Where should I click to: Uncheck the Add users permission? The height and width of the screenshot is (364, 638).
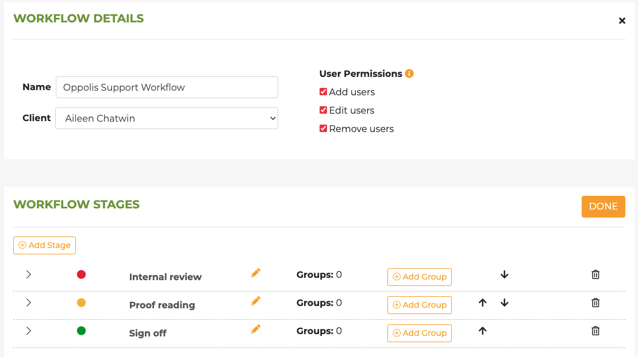click(x=324, y=92)
